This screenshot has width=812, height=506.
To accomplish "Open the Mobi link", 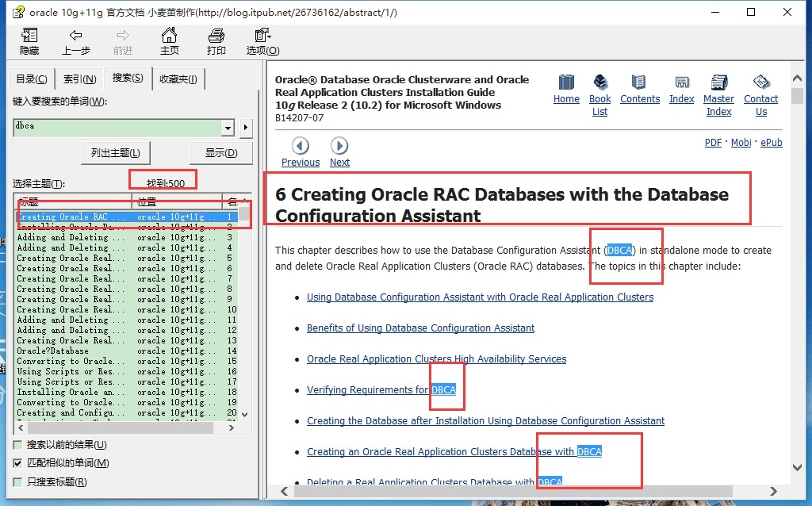I will [x=741, y=143].
